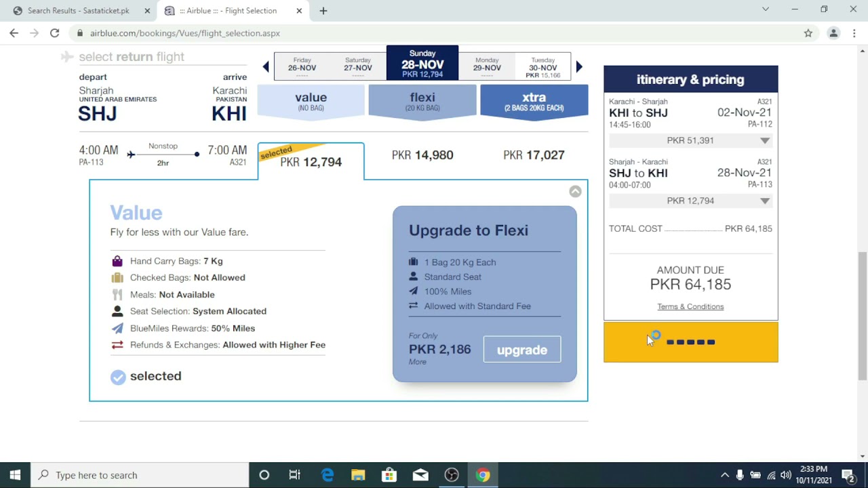Image resolution: width=868 pixels, height=488 pixels.
Task: Click the PKR 64,185 amount due
Action: [690, 285]
